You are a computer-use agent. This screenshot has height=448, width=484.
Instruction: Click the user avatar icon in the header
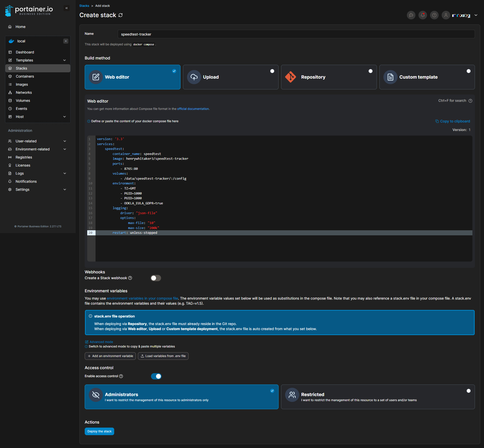click(446, 15)
